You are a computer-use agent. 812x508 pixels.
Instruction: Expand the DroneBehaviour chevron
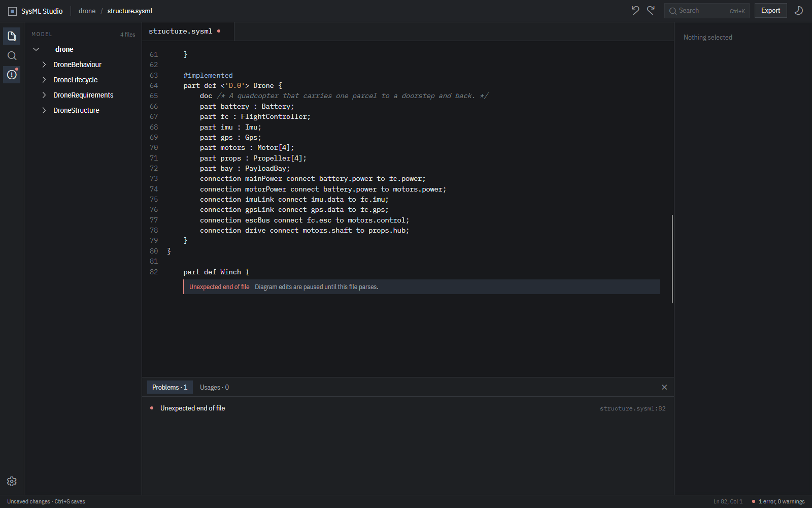(44, 65)
